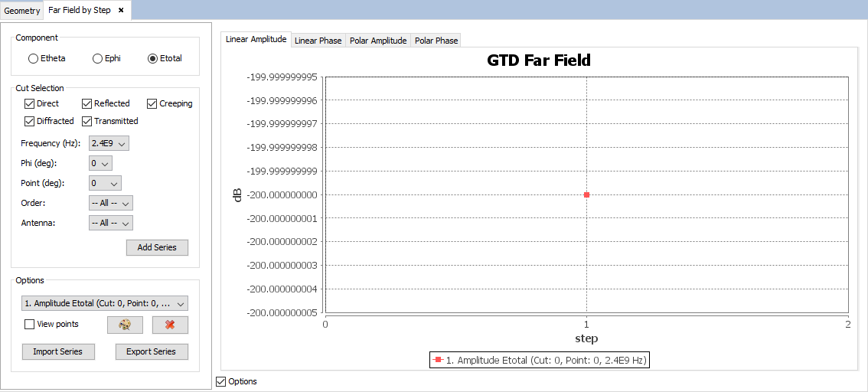The width and height of the screenshot is (868, 392).
Task: Toggle the Diffracted checkbox
Action: pos(30,121)
